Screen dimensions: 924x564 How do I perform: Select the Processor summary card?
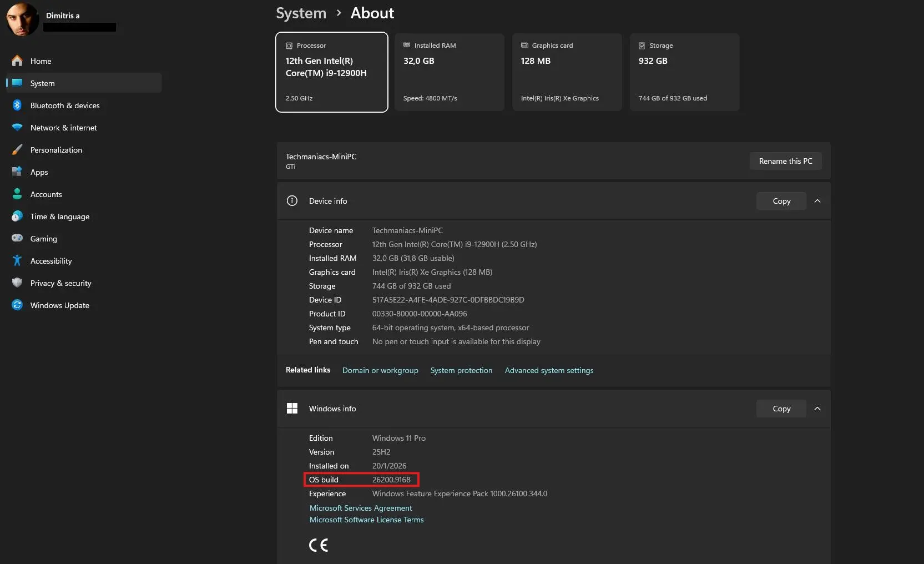pyautogui.click(x=332, y=72)
